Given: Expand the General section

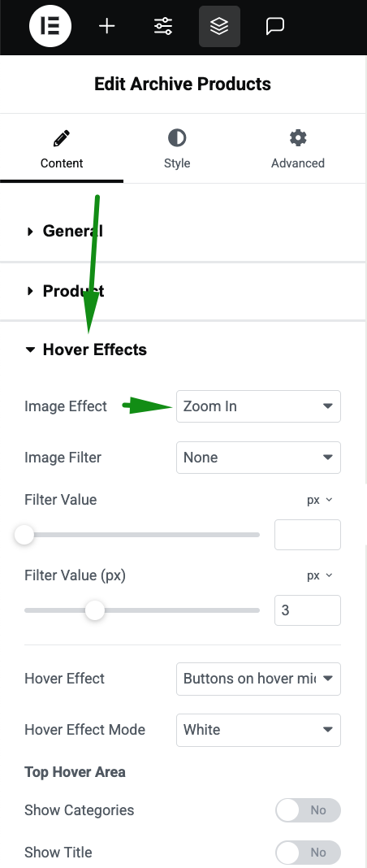Looking at the screenshot, I should (x=183, y=231).
